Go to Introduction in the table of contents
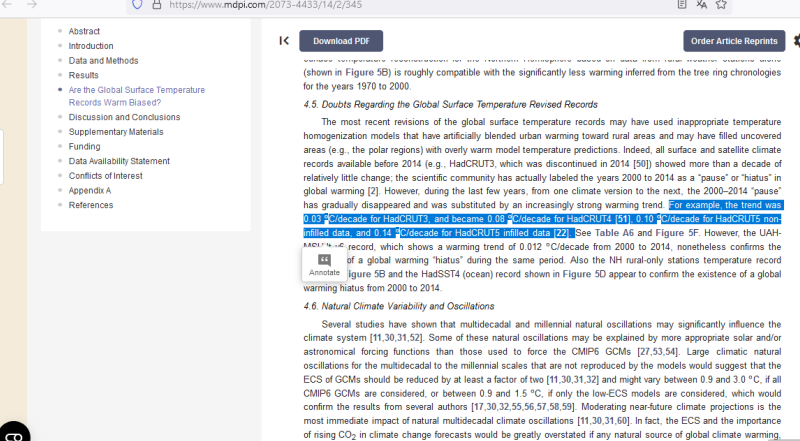 pos(91,46)
